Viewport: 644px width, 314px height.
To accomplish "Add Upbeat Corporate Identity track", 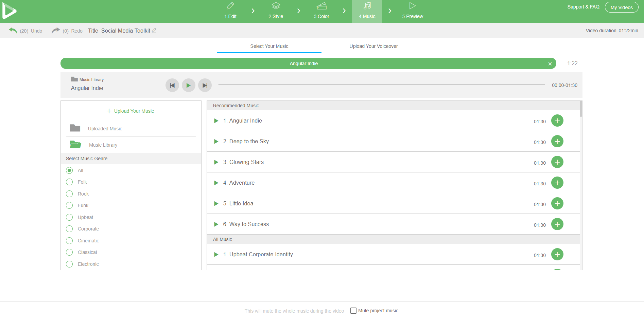I will coord(557,254).
